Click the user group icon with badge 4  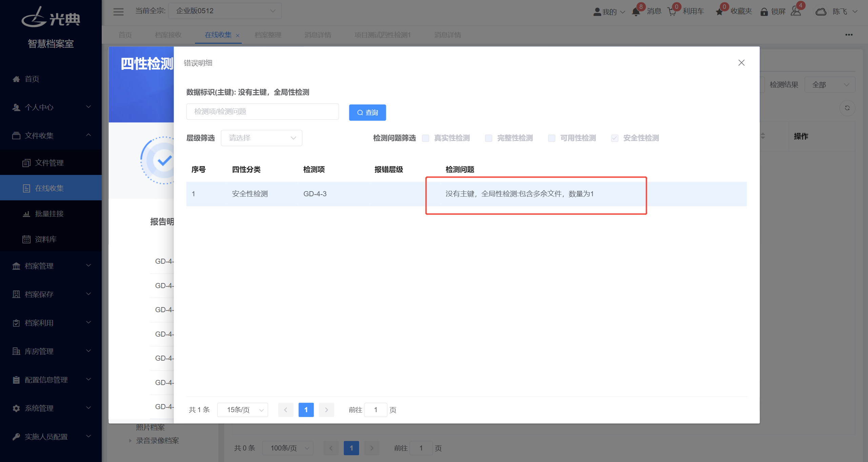pos(796,11)
